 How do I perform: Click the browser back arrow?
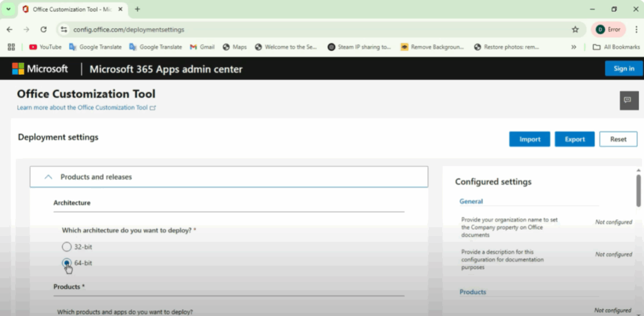point(9,30)
